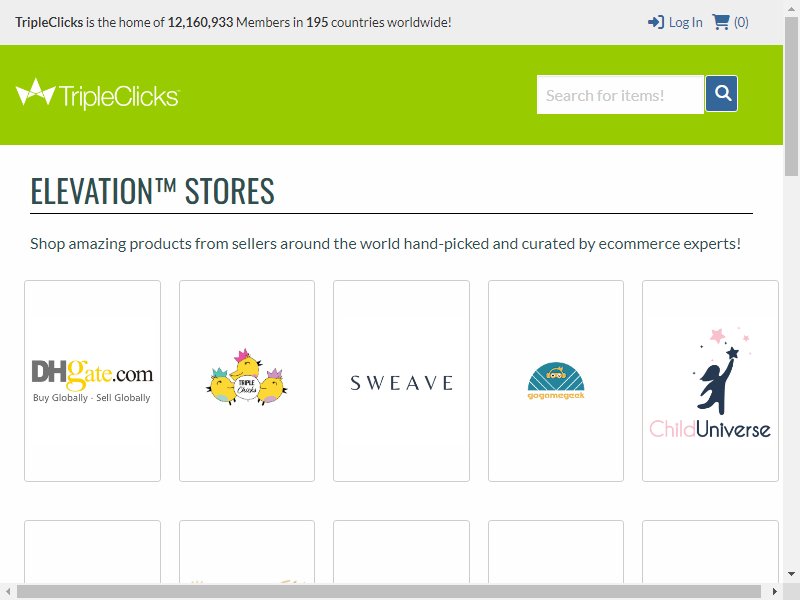Open the ChildUniverse store card

click(x=710, y=381)
